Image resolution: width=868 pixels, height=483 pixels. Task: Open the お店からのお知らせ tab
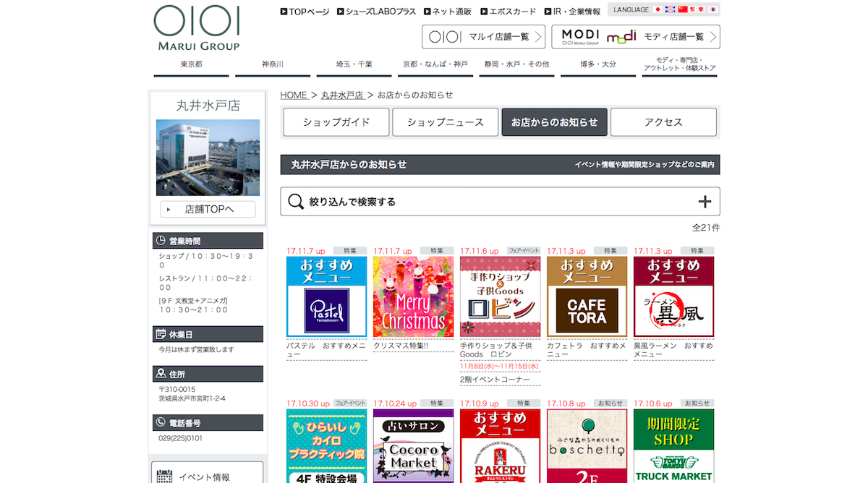click(x=555, y=122)
